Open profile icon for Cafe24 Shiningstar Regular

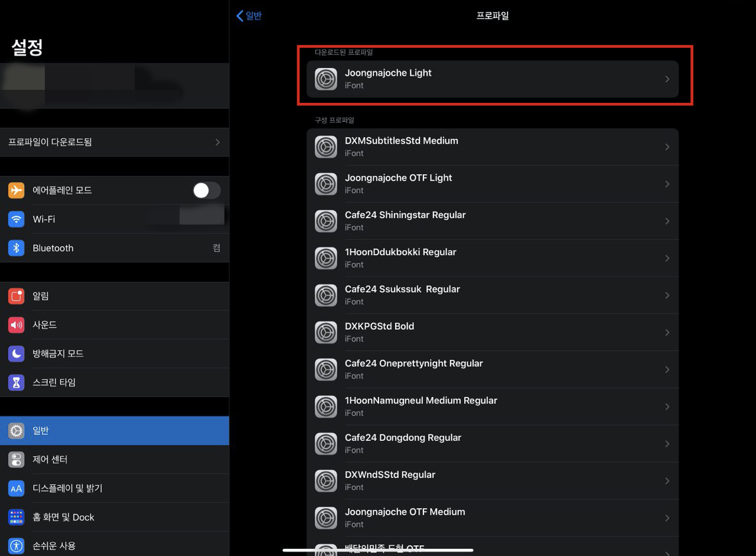[326, 221]
